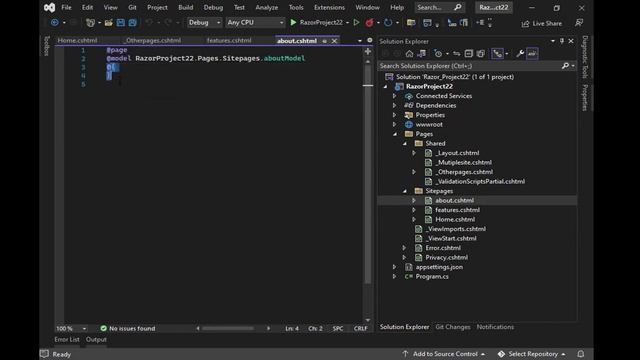Open the Git Changes tab

(x=453, y=327)
